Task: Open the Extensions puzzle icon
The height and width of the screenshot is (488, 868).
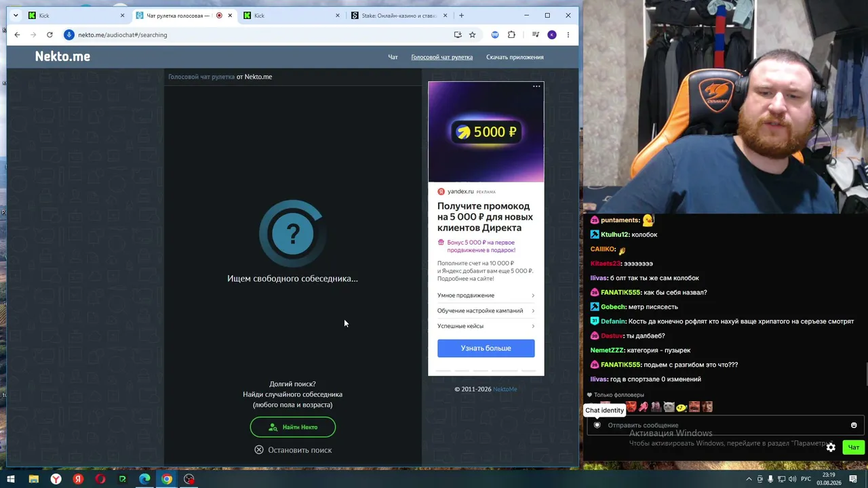Action: click(511, 35)
